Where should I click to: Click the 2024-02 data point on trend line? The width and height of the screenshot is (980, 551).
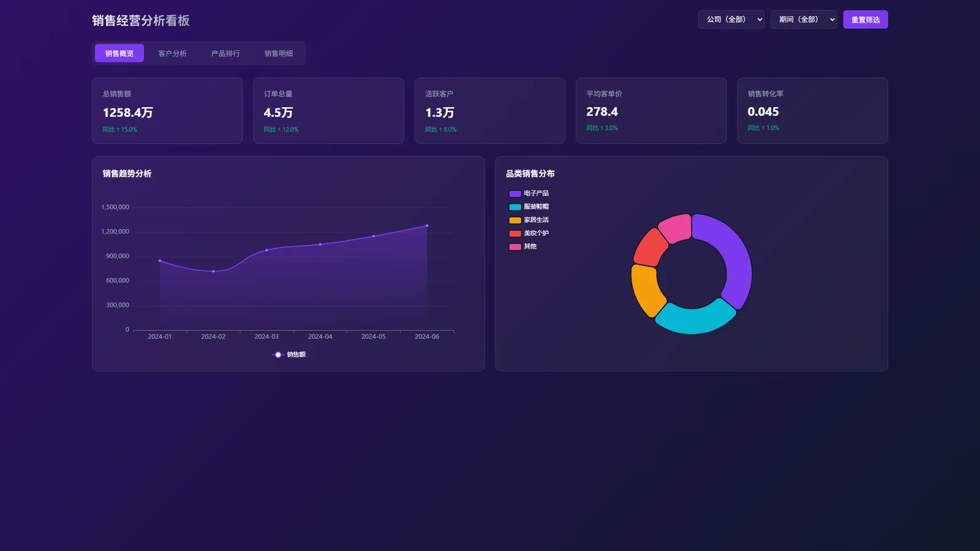pos(213,271)
